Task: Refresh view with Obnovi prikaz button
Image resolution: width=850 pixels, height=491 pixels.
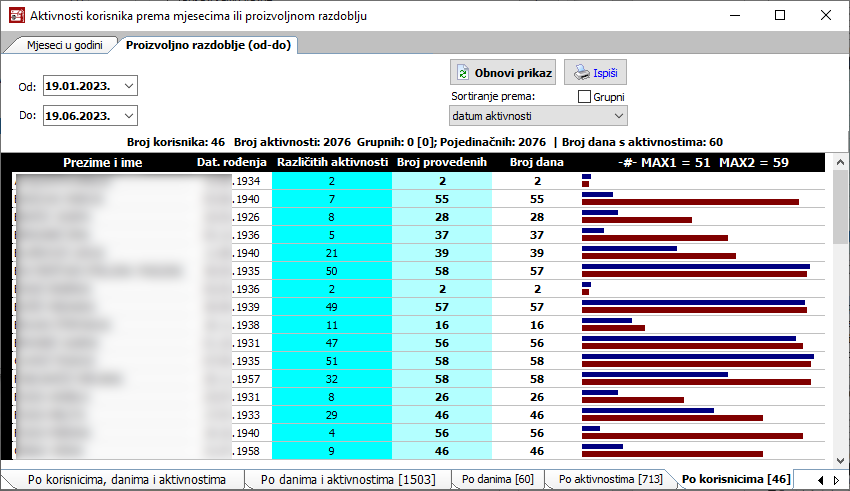Action: click(x=503, y=72)
